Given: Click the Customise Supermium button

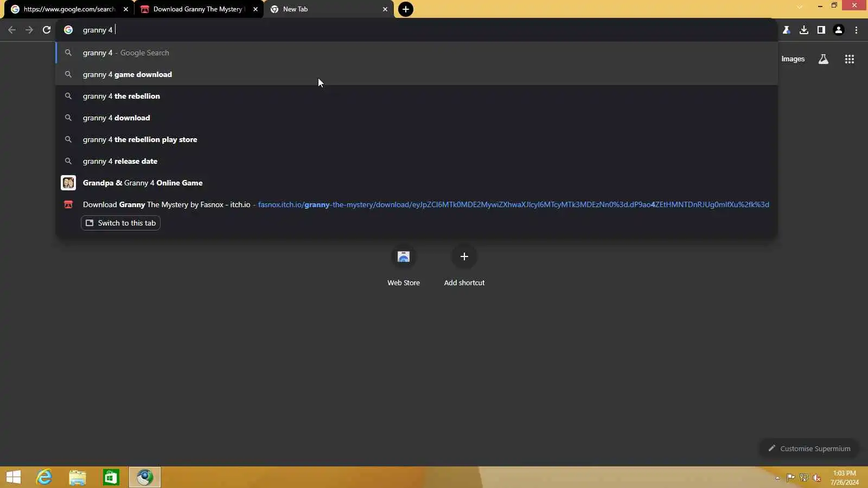Looking at the screenshot, I should pos(809,448).
